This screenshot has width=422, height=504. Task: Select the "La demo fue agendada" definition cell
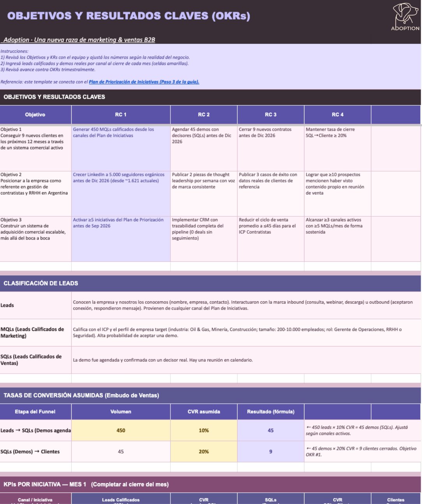246,360
